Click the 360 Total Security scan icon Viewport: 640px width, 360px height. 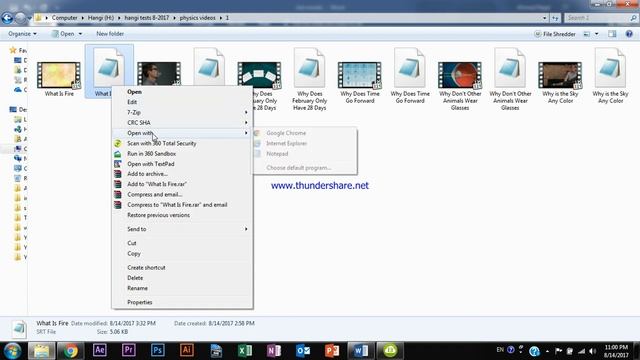pos(118,143)
